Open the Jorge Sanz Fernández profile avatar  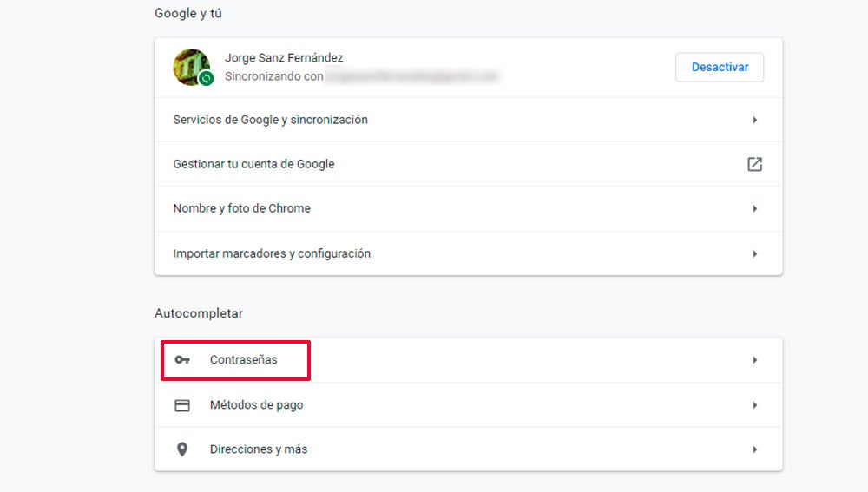(191, 67)
